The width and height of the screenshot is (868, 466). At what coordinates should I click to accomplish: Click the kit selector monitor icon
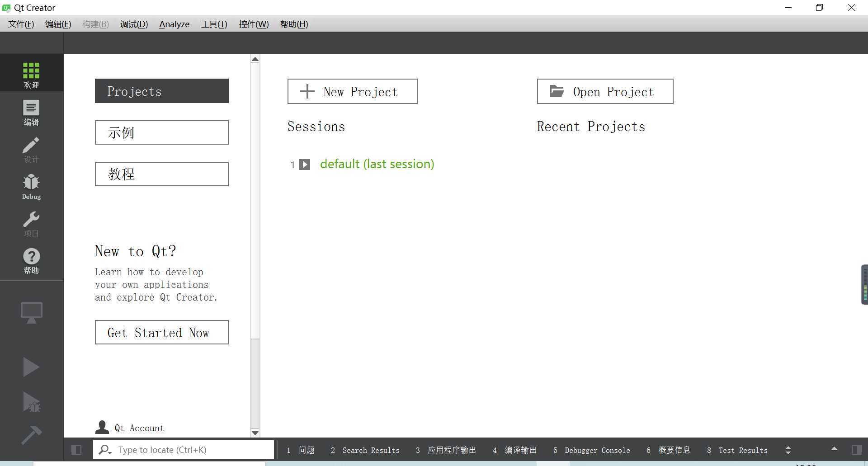click(x=31, y=313)
